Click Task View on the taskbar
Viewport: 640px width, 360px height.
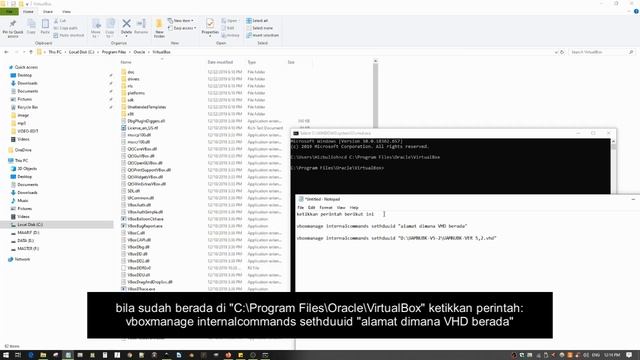click(18, 355)
